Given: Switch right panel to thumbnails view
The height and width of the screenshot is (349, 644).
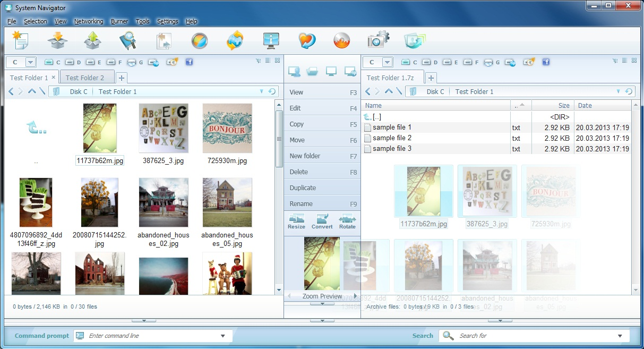Looking at the screenshot, I should (x=634, y=61).
